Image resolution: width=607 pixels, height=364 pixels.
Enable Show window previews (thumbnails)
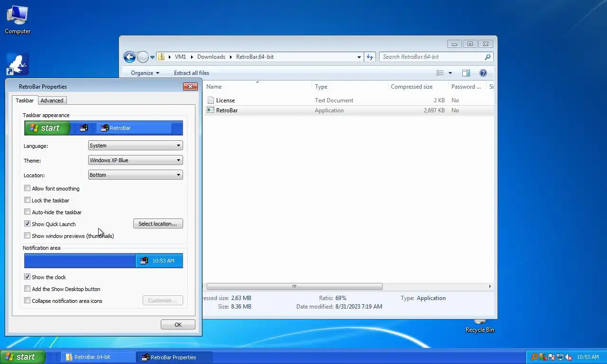click(27, 236)
